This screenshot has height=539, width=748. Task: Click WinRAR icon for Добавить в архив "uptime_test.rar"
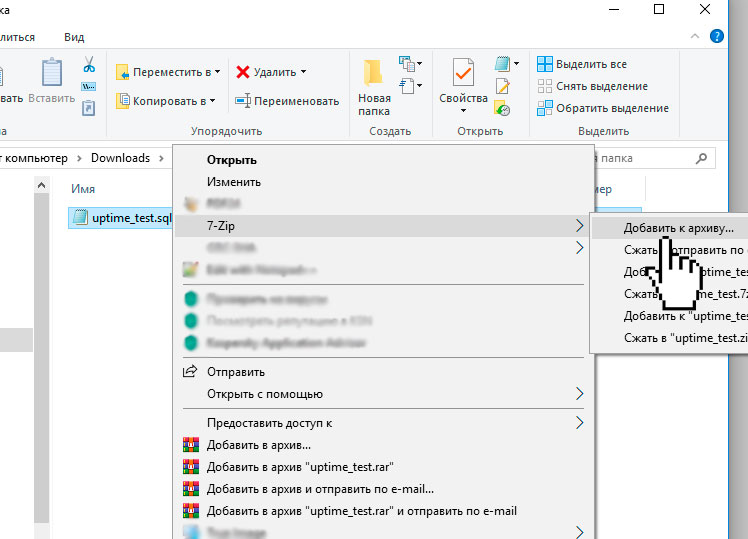pyautogui.click(x=191, y=466)
